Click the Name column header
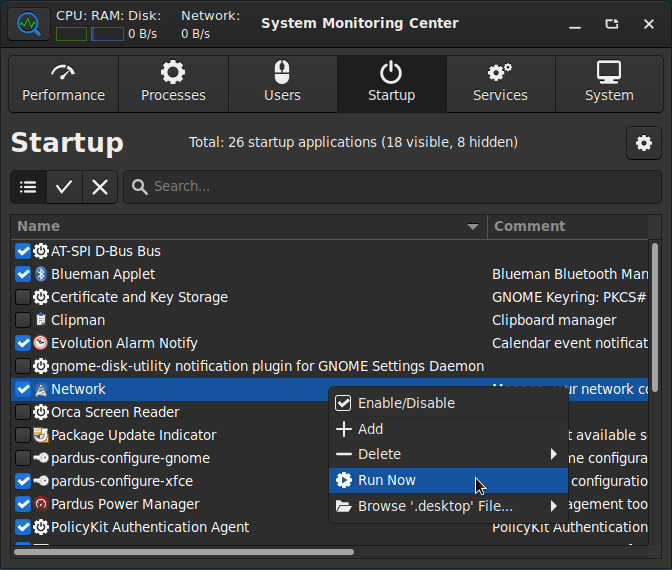672x570 pixels. (249, 227)
